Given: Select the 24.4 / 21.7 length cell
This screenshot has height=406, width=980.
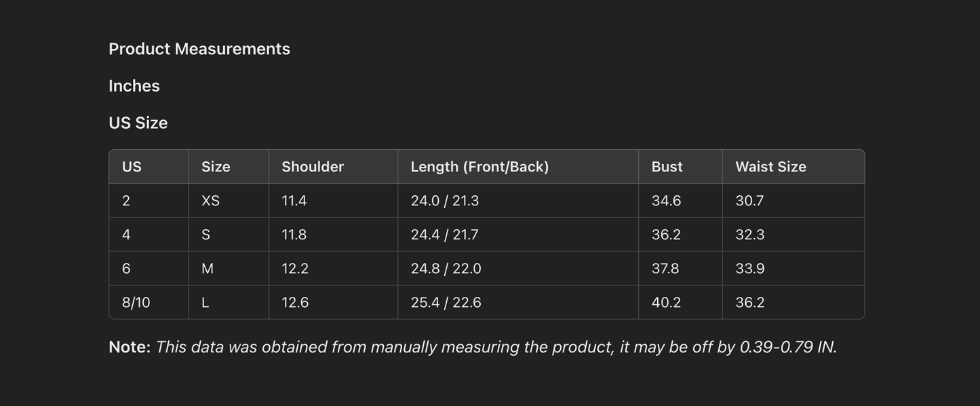Looking at the screenshot, I should [444, 235].
